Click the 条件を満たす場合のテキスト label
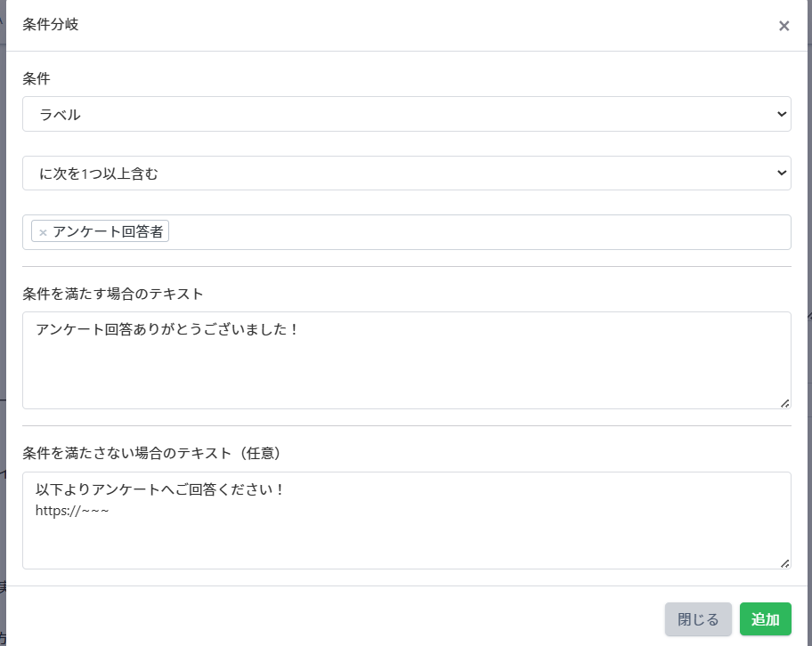Screen dimensions: 812x646 [113, 294]
